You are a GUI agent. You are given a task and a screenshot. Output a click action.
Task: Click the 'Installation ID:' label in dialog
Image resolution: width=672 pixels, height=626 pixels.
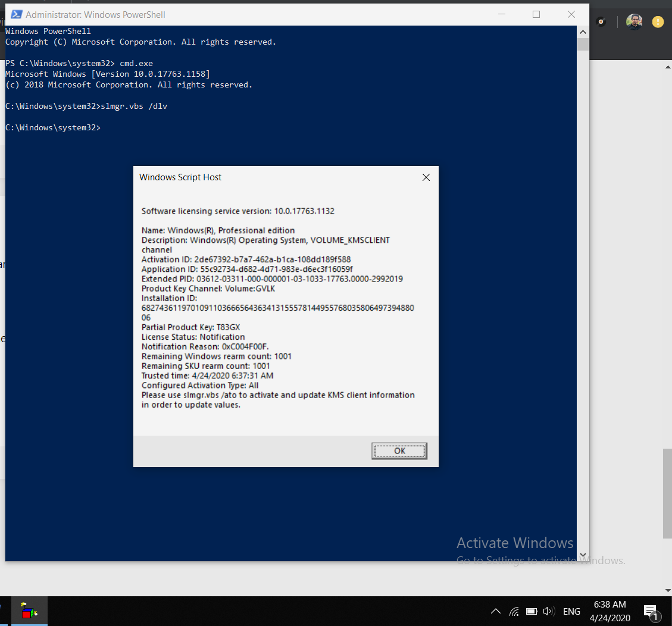[169, 298]
